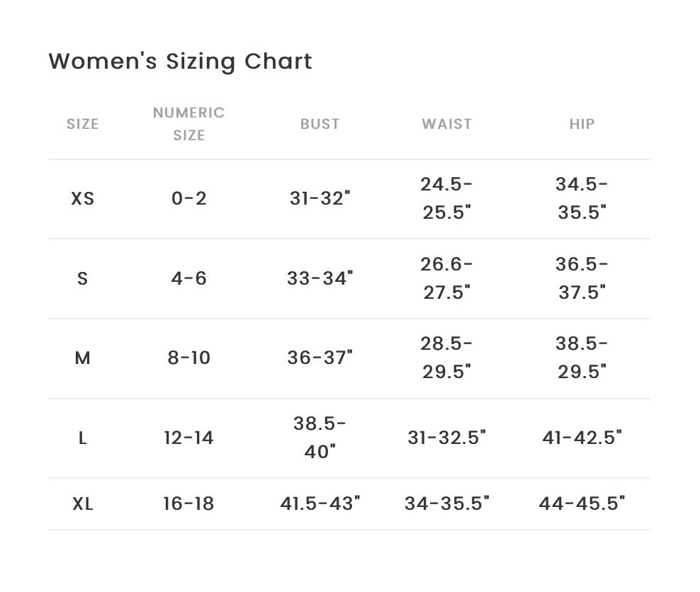Select the 33-34" bust measurement
700x592 pixels.
(320, 278)
